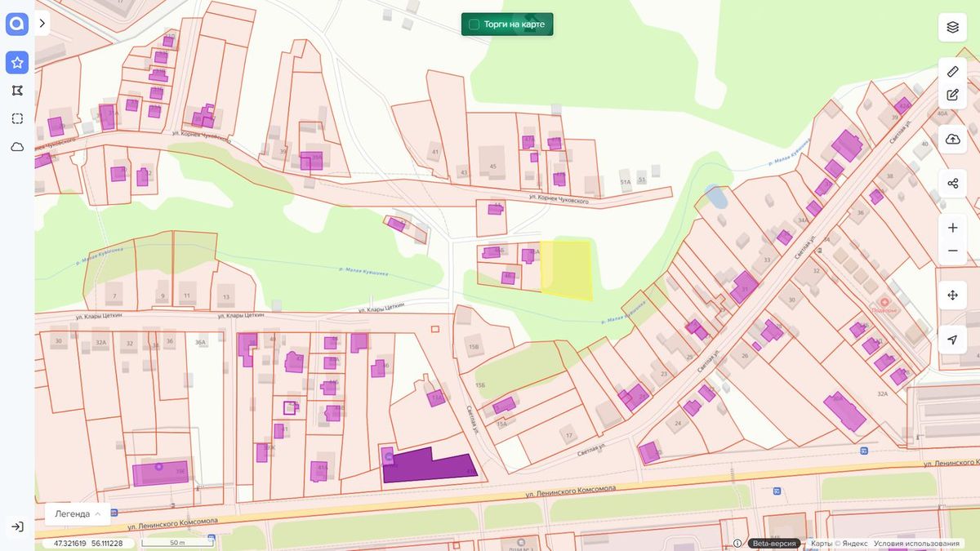Image resolution: width=980 pixels, height=551 pixels.
Task: Zoom out with the minus button
Action: point(952,251)
